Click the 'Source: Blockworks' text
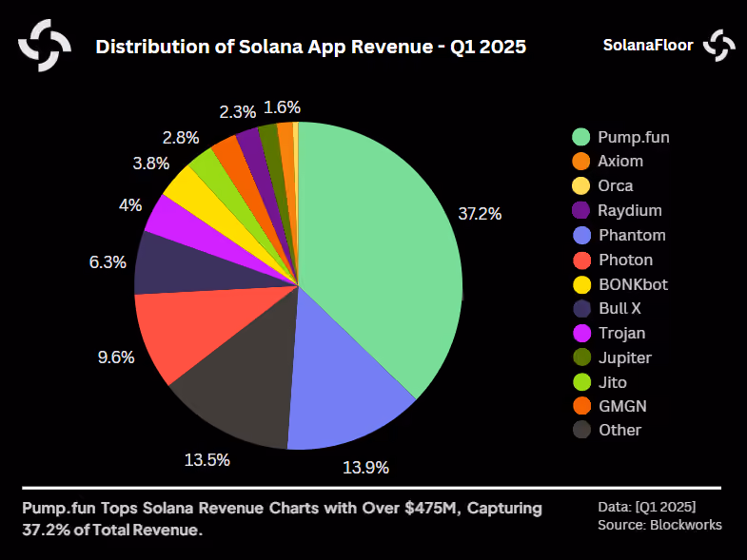This screenshot has width=747, height=560. point(659,525)
